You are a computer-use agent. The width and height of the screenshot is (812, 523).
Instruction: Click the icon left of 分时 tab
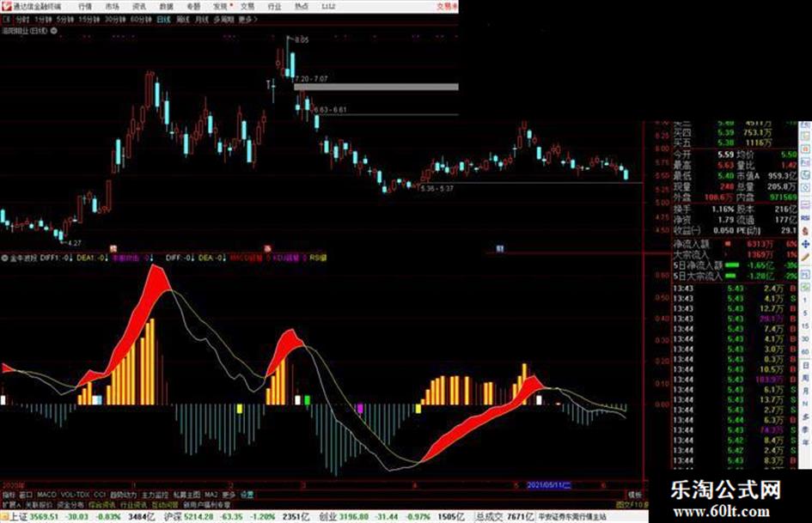[x=7, y=19]
